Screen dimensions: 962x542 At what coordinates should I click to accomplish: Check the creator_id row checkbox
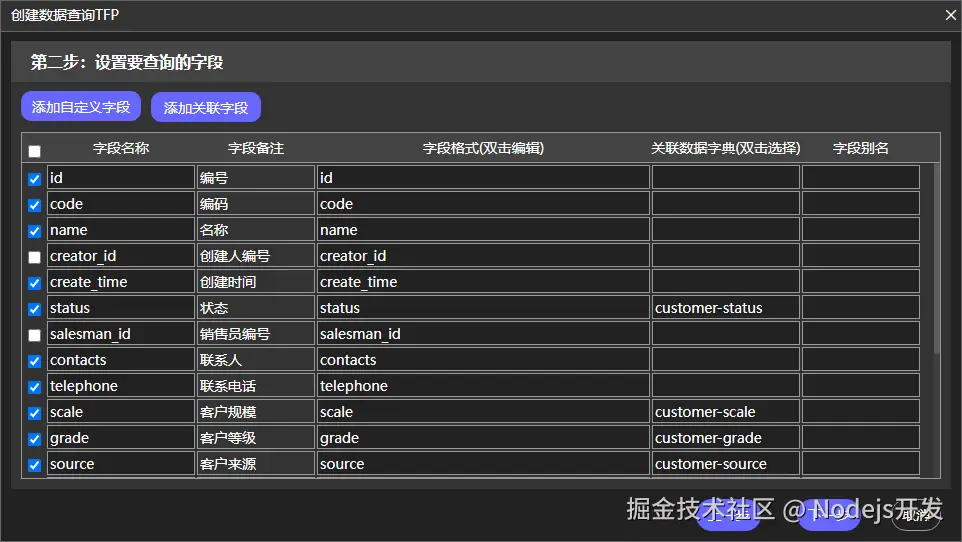tap(34, 257)
